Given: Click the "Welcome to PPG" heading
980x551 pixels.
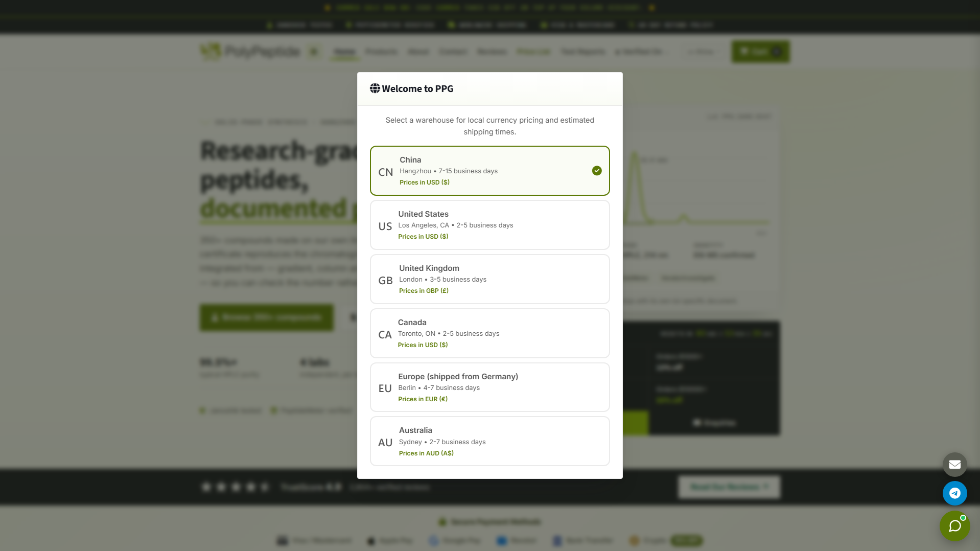Looking at the screenshot, I should click(x=417, y=88).
